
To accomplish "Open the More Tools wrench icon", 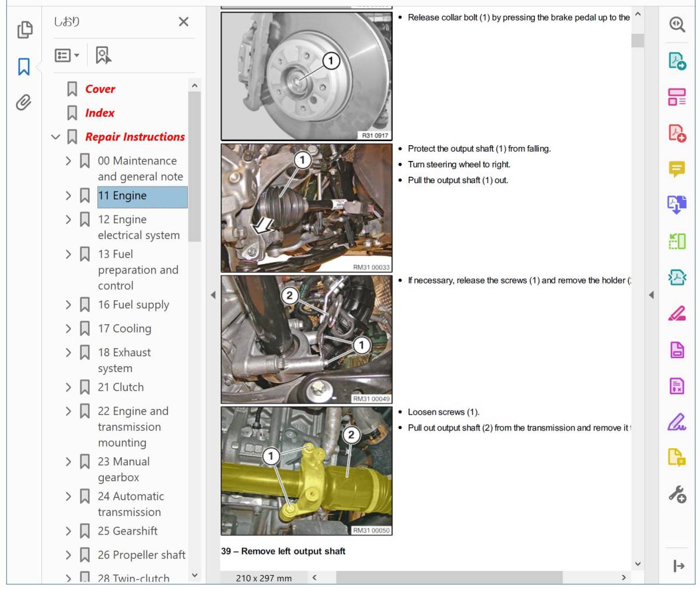I will pos(677,495).
